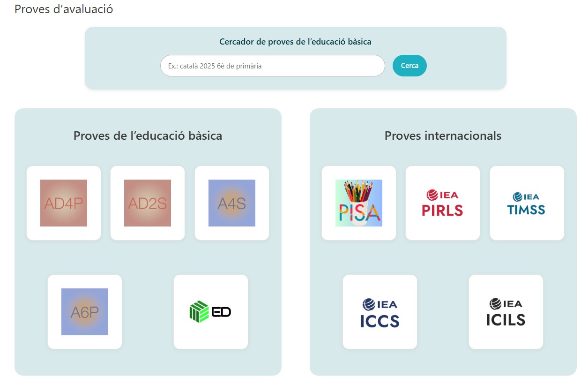Click the "Proves internacionals" heading
588x385 pixels.
tap(443, 136)
